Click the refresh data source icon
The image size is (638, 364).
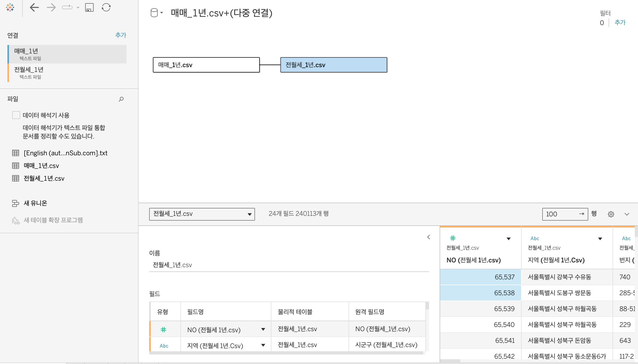click(x=106, y=7)
